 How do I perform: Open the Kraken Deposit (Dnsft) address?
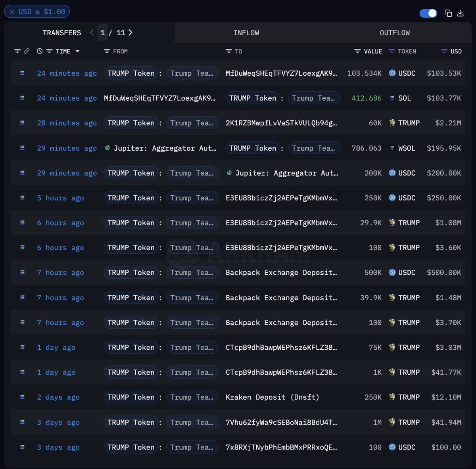pos(272,397)
